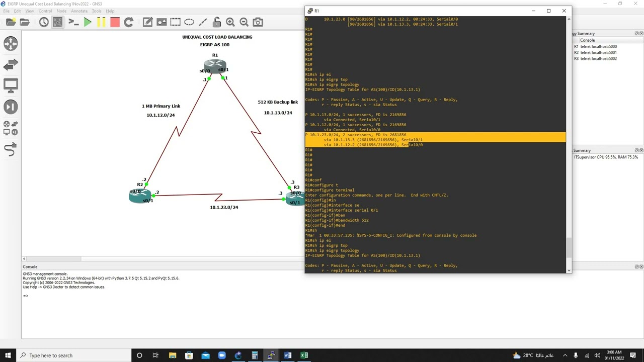Stop all nodes with red square

coord(115,22)
